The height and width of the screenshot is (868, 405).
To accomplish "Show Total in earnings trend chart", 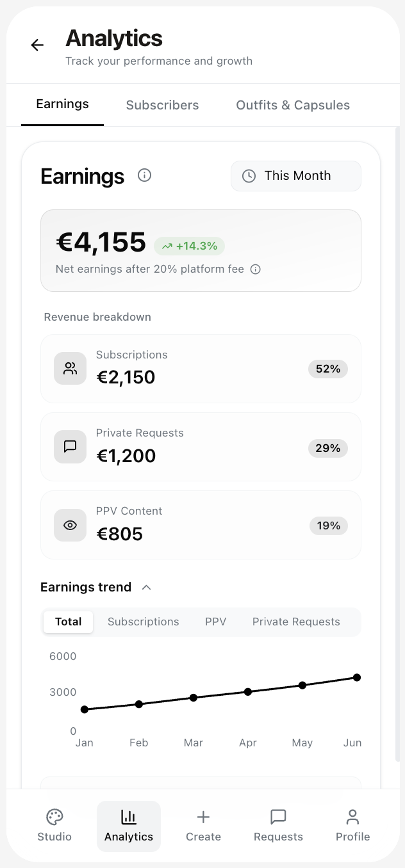I will click(x=68, y=622).
